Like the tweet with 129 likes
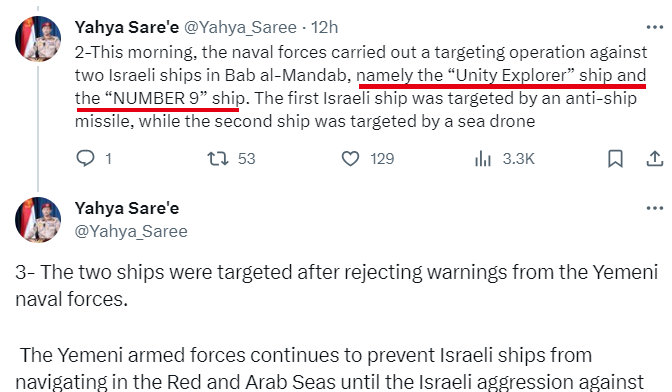 (350, 159)
